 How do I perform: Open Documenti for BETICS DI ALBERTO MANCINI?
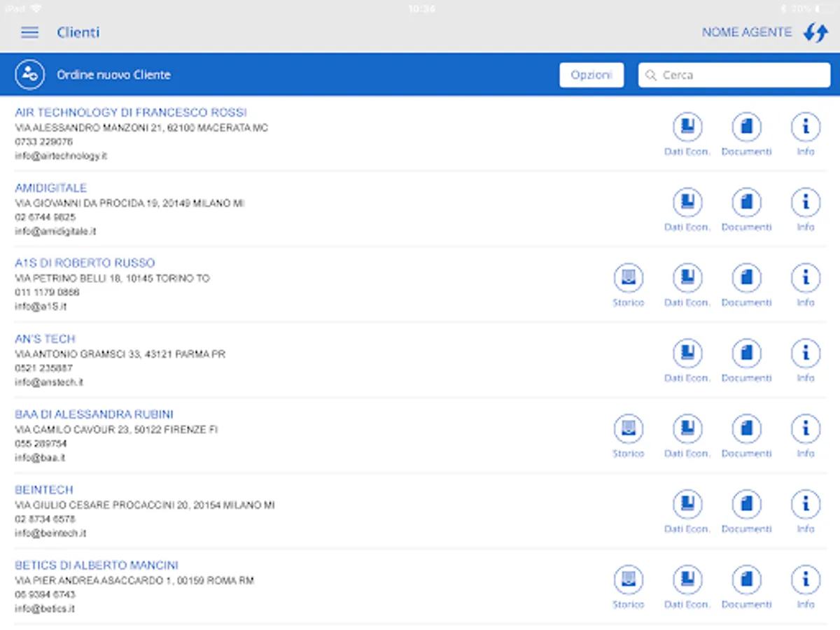(x=746, y=588)
